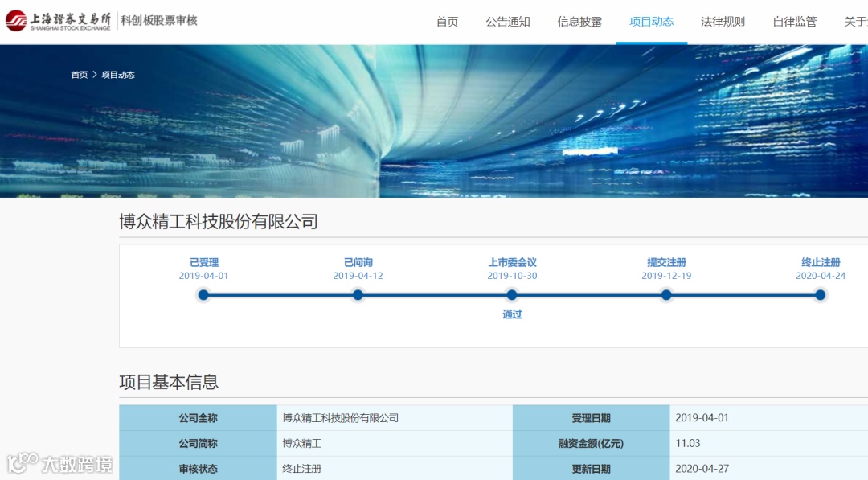The width and height of the screenshot is (868, 480).
Task: Click the date 2019-10-30 on the timeline
Action: click(x=512, y=276)
